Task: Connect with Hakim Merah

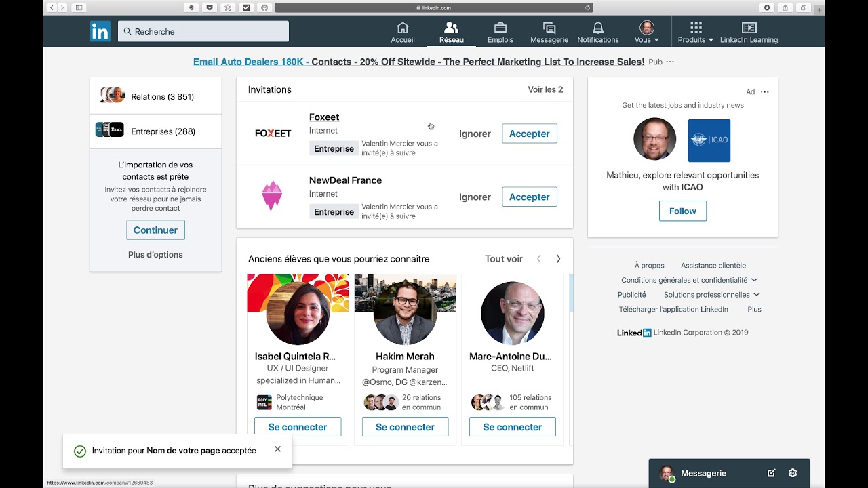Action: point(405,427)
